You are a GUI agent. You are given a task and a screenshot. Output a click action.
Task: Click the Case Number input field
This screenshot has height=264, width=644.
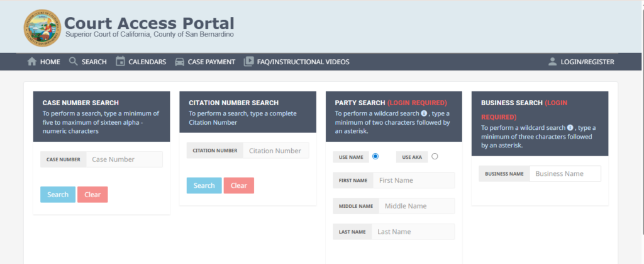click(124, 159)
